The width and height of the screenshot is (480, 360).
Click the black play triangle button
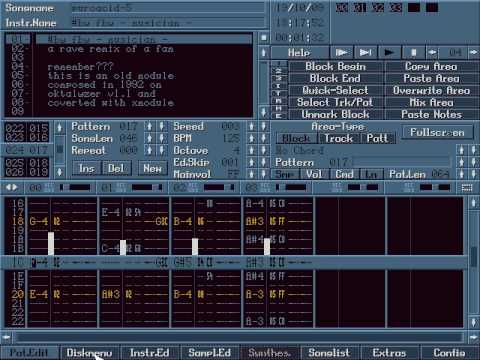[x=389, y=52]
